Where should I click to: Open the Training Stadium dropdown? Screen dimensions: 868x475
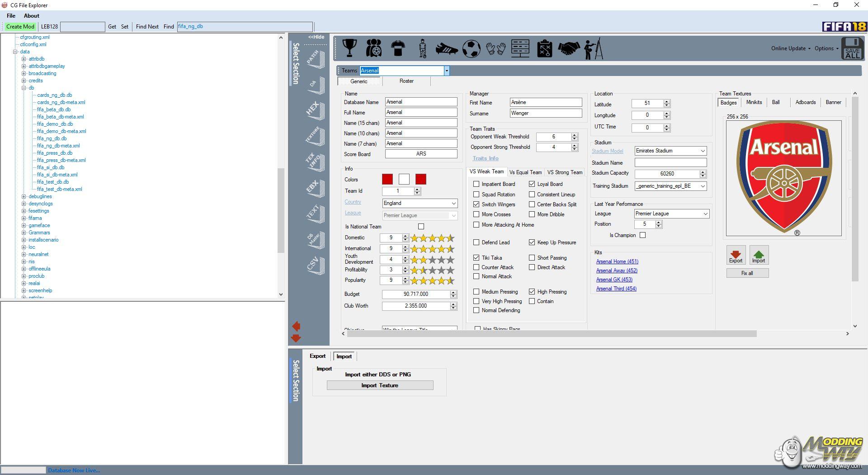(x=670, y=186)
